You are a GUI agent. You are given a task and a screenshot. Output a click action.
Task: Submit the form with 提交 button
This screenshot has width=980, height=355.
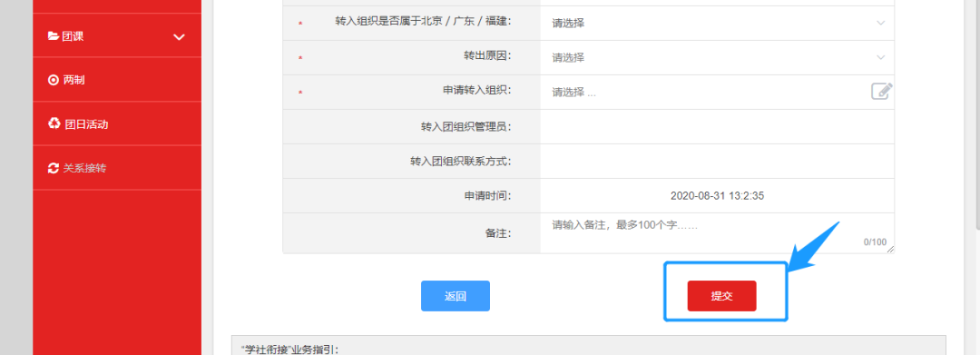click(x=722, y=296)
